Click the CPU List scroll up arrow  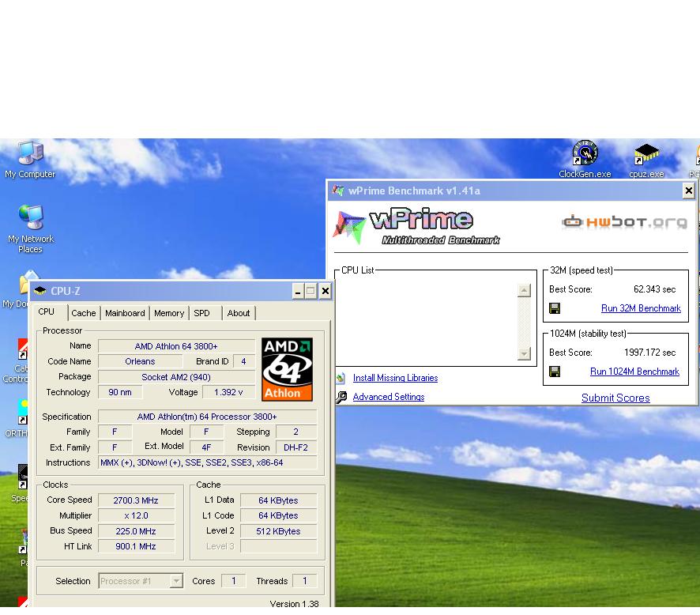coord(524,291)
